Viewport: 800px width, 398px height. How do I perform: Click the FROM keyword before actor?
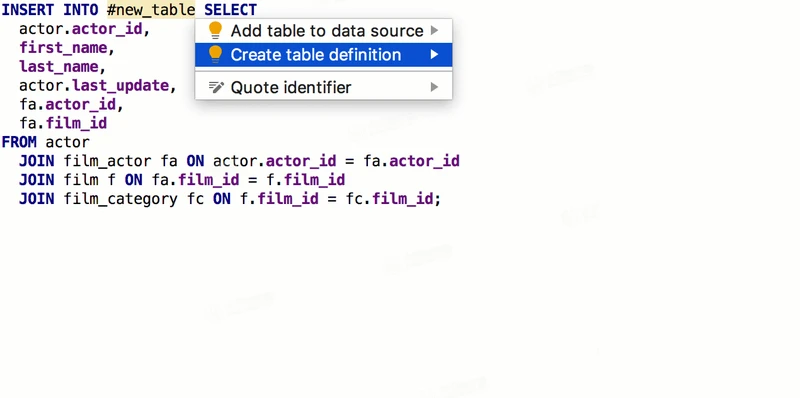tap(19, 142)
